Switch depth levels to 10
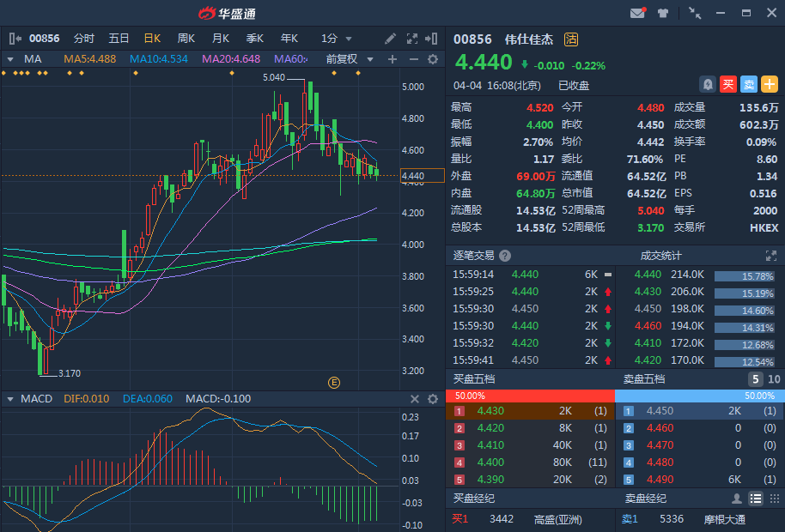This screenshot has width=785, height=532. [773, 379]
